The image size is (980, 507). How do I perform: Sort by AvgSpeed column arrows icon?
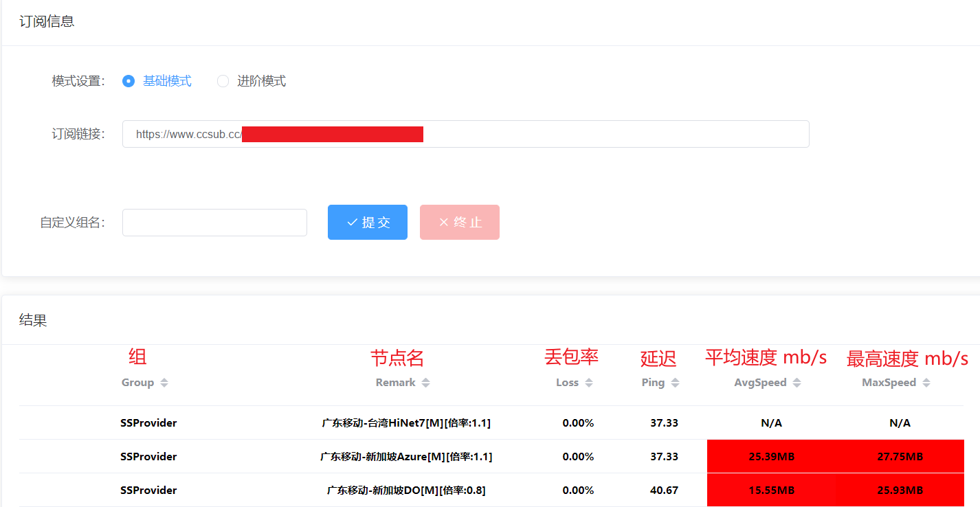[x=797, y=383]
